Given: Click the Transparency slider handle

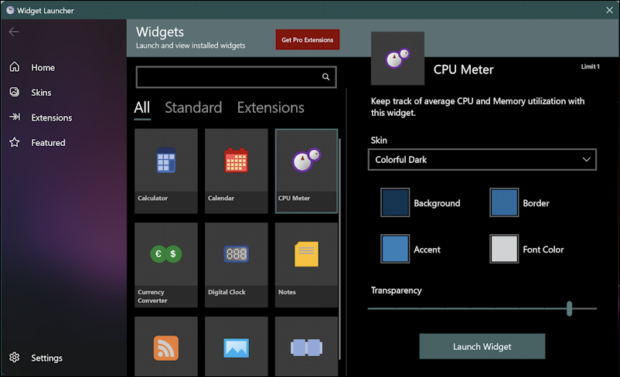Looking at the screenshot, I should 569,309.
